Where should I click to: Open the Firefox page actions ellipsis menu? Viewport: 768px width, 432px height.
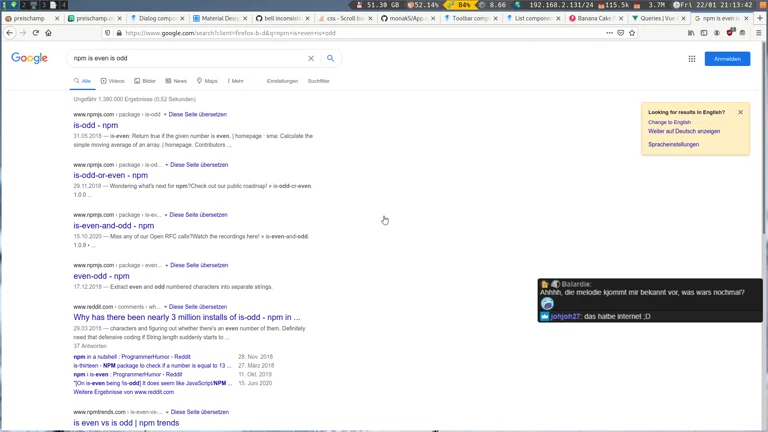[609, 33]
